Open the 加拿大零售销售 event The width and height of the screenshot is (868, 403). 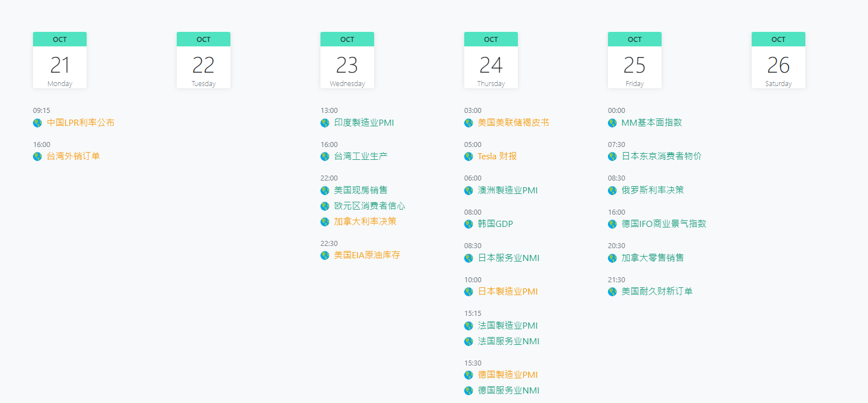653,258
